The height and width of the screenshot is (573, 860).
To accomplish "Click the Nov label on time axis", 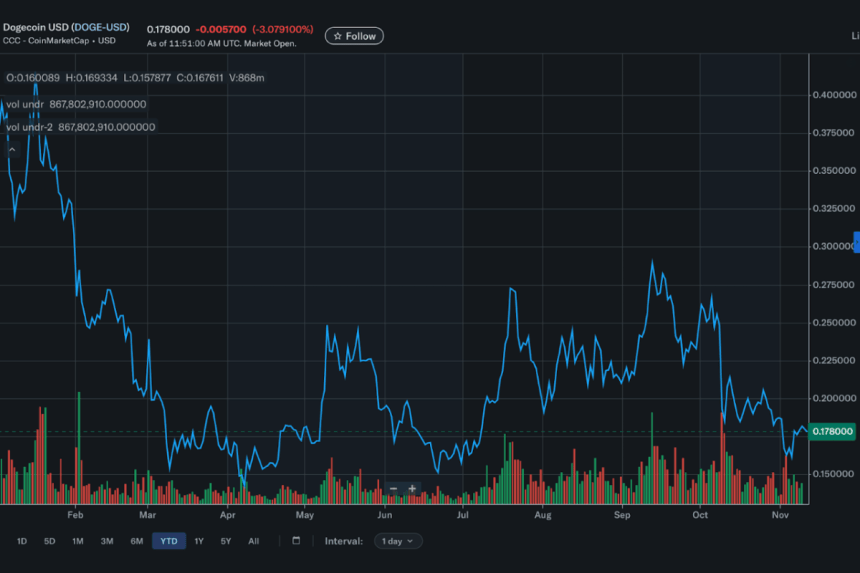I will 780,515.
